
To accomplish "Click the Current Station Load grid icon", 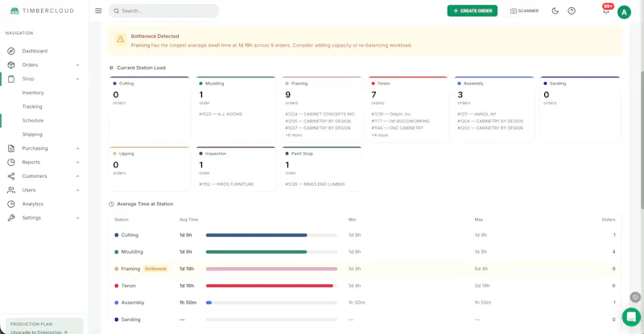I will coord(111,68).
